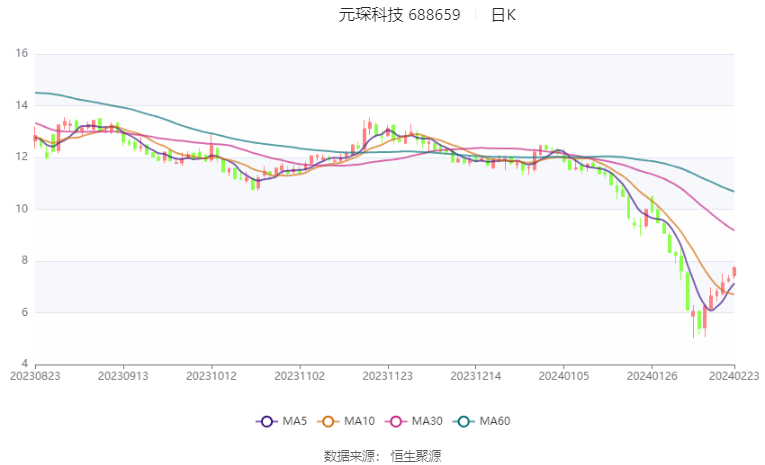Click the 20231012 x-axis date label

coord(211,376)
